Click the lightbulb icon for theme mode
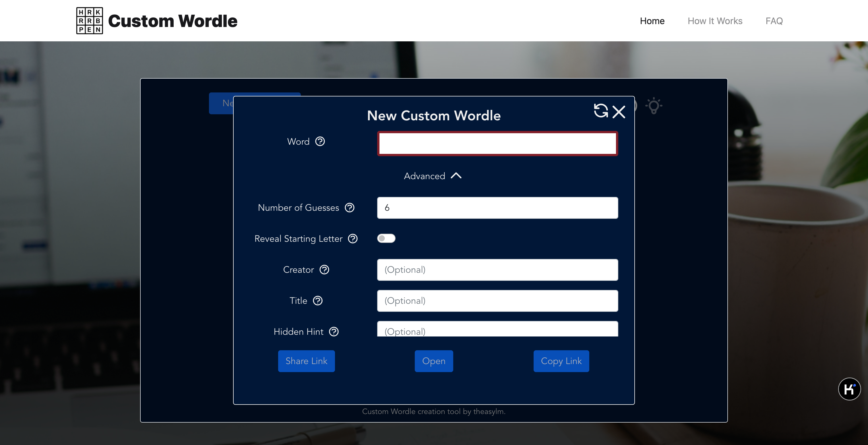 pos(654,106)
